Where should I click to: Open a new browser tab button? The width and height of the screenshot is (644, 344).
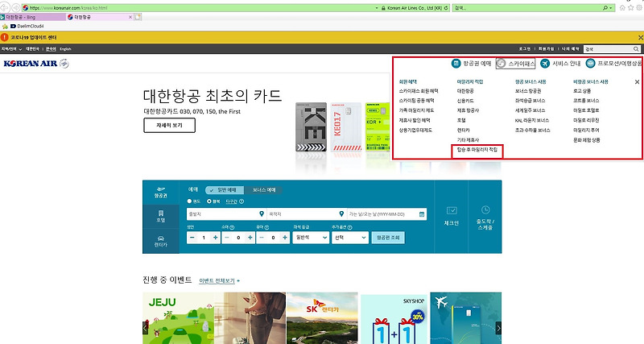click(x=138, y=17)
